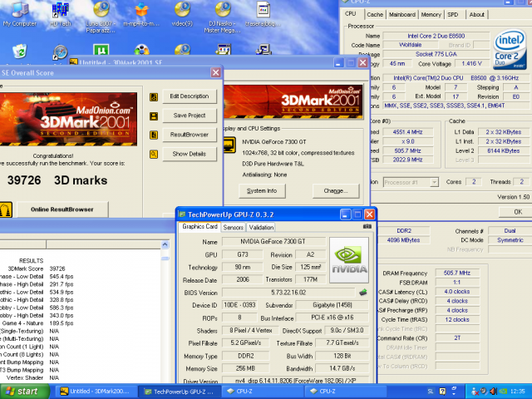Viewport: 532px width, 399px height.
Task: Click ResultBrowser icon beside button
Action: click(154, 135)
